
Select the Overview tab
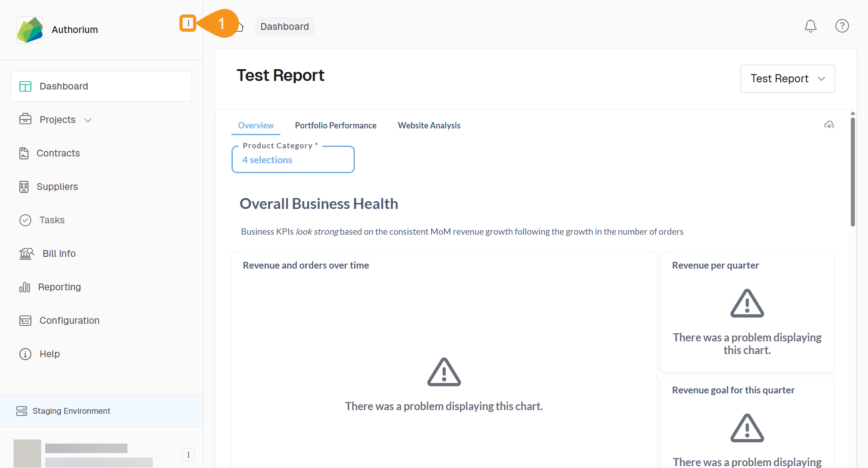click(255, 126)
